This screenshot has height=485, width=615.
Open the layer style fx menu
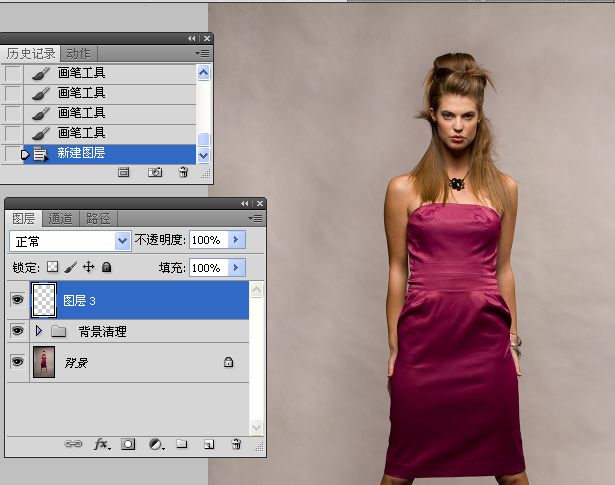tap(102, 444)
